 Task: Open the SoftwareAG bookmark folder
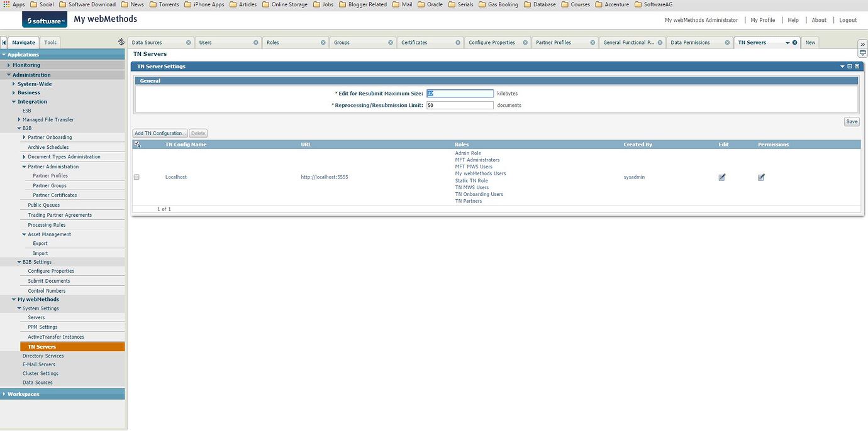(x=654, y=4)
